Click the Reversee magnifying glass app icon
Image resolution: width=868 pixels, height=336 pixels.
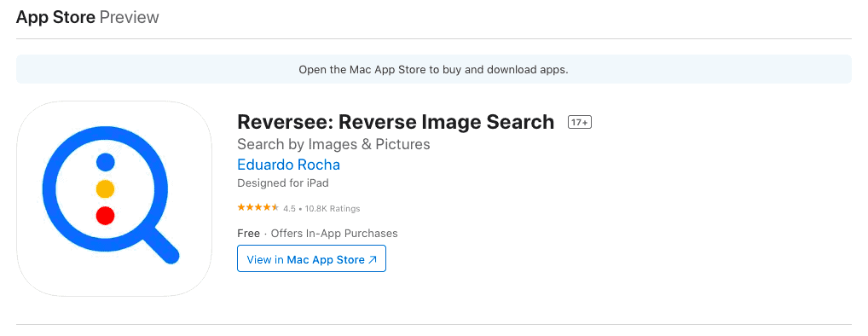(114, 199)
